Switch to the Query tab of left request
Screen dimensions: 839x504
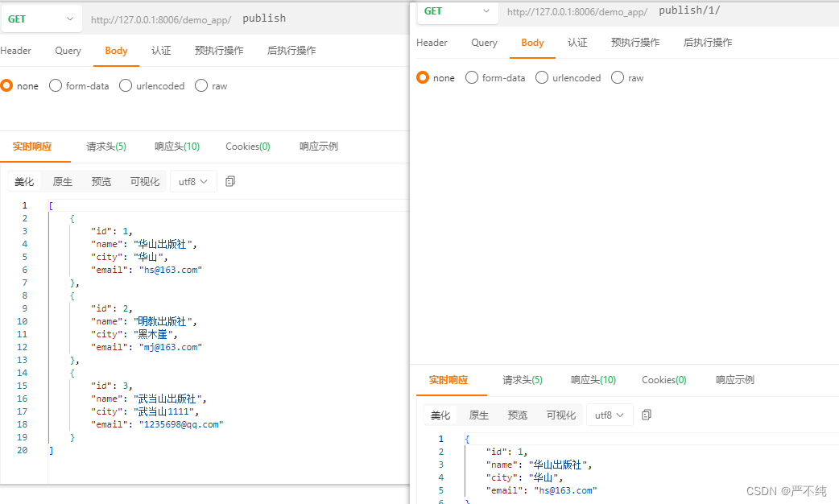[x=67, y=50]
